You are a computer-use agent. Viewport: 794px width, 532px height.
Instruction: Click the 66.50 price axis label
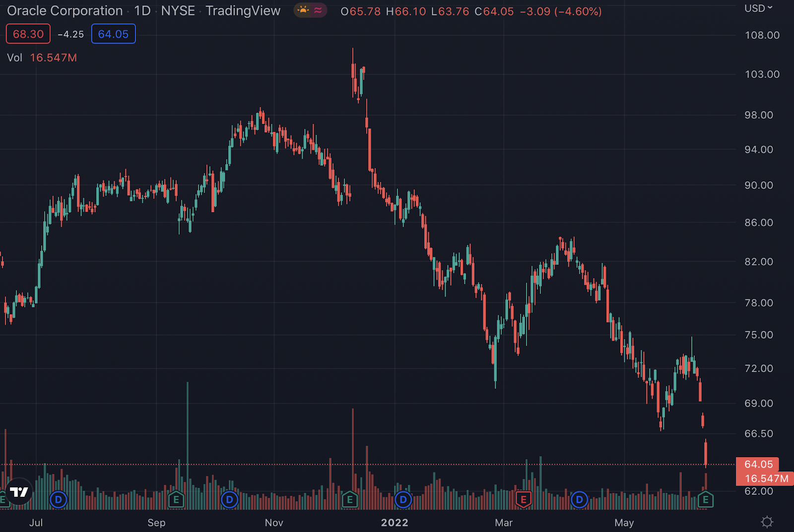pyautogui.click(x=759, y=434)
